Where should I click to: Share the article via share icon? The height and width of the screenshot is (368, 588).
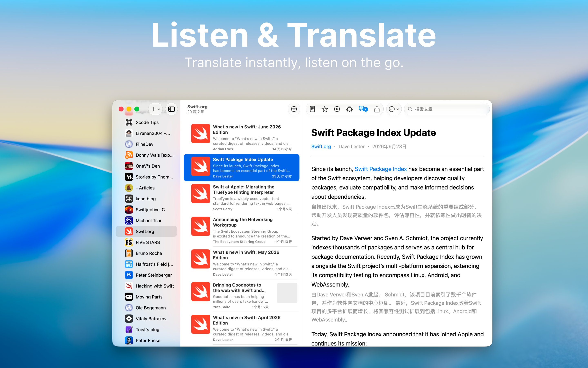(x=377, y=109)
